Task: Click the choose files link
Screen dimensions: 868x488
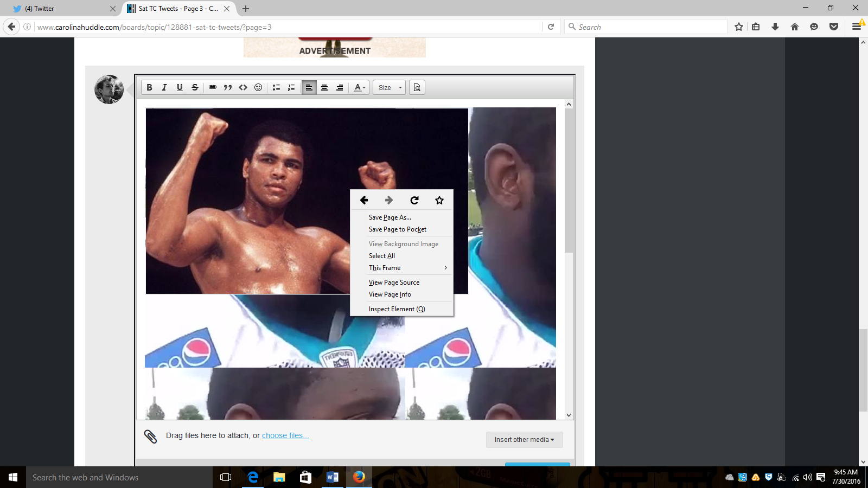Action: (285, 435)
